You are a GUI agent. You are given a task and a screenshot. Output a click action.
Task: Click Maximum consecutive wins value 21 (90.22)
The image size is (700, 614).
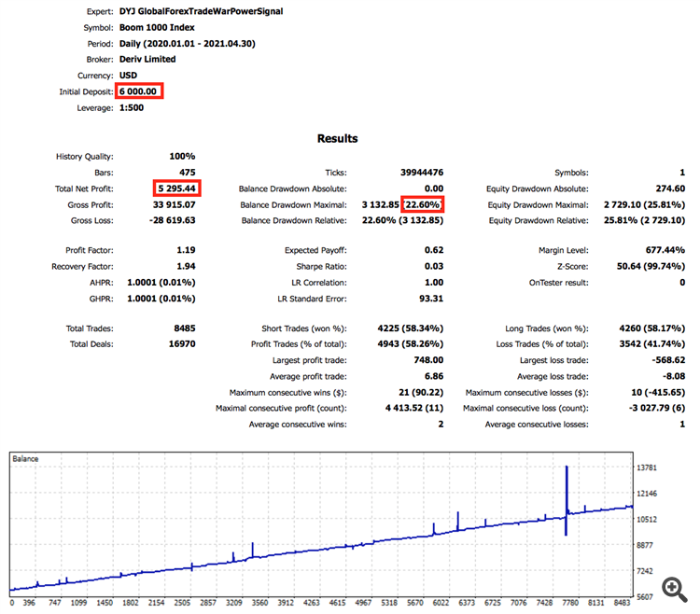[x=421, y=392]
